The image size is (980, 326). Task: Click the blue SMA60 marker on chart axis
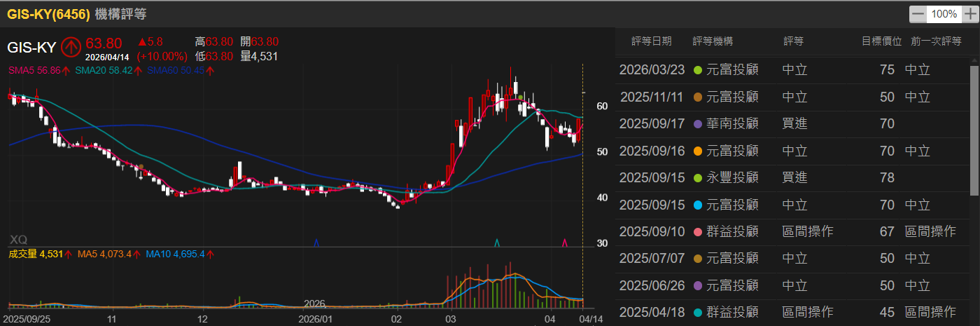point(316,243)
